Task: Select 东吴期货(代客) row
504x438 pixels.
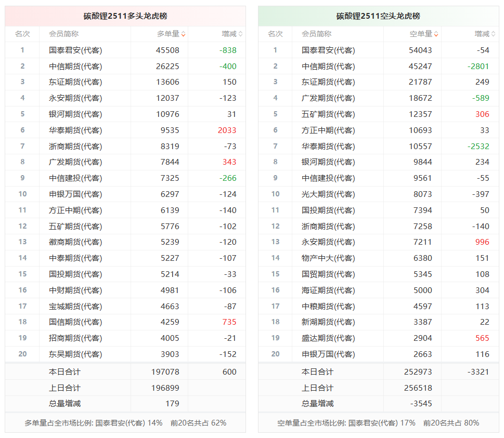Action: click(125, 354)
